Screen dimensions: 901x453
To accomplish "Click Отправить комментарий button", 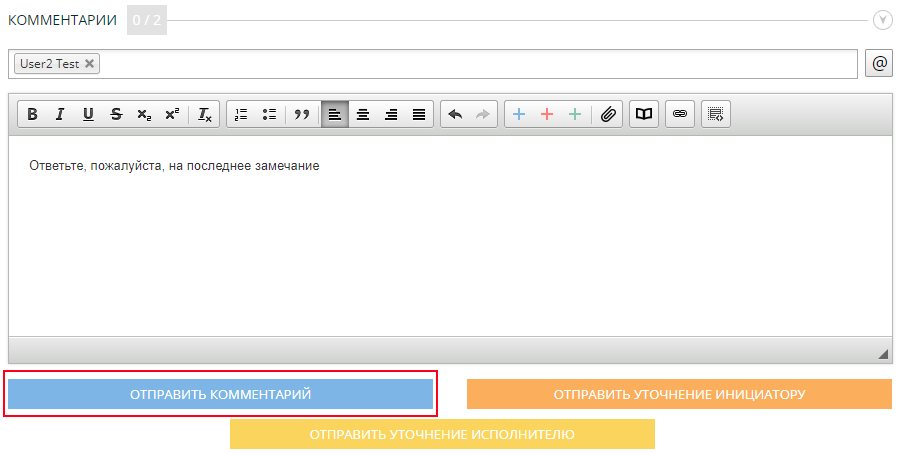I will coord(221,395).
